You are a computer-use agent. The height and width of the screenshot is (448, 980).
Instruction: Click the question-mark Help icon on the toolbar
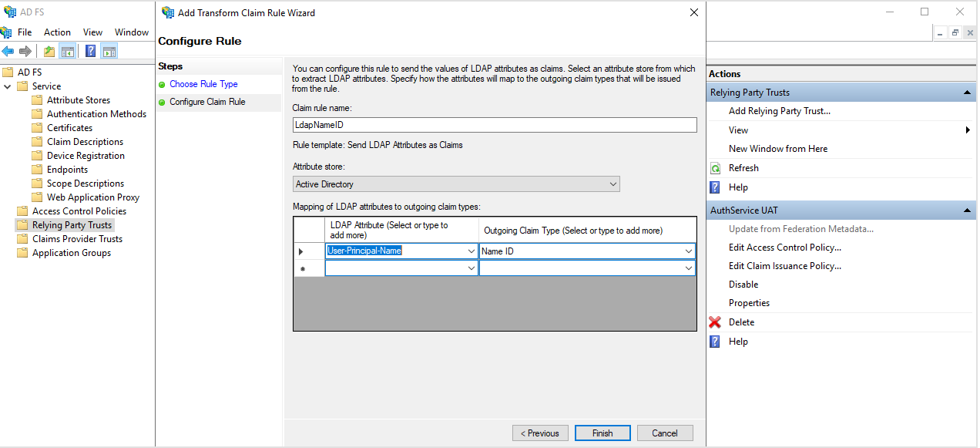[x=89, y=51]
